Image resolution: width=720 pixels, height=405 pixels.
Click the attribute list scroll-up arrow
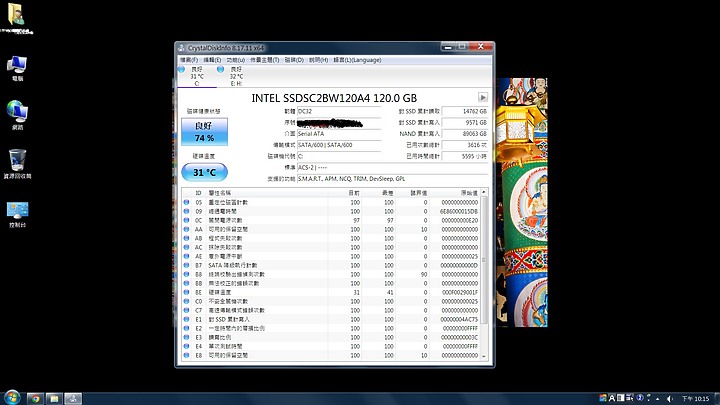(x=484, y=192)
